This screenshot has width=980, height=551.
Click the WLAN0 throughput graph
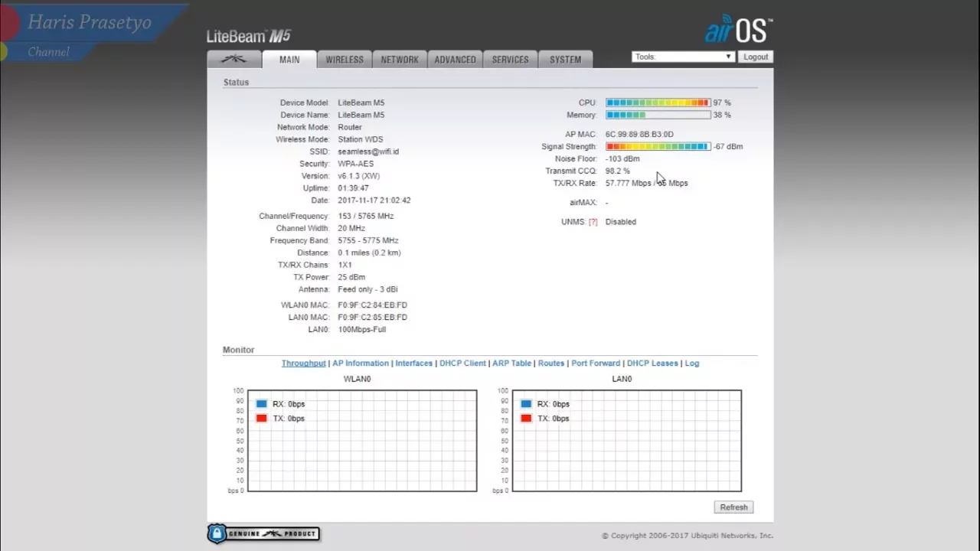point(362,441)
